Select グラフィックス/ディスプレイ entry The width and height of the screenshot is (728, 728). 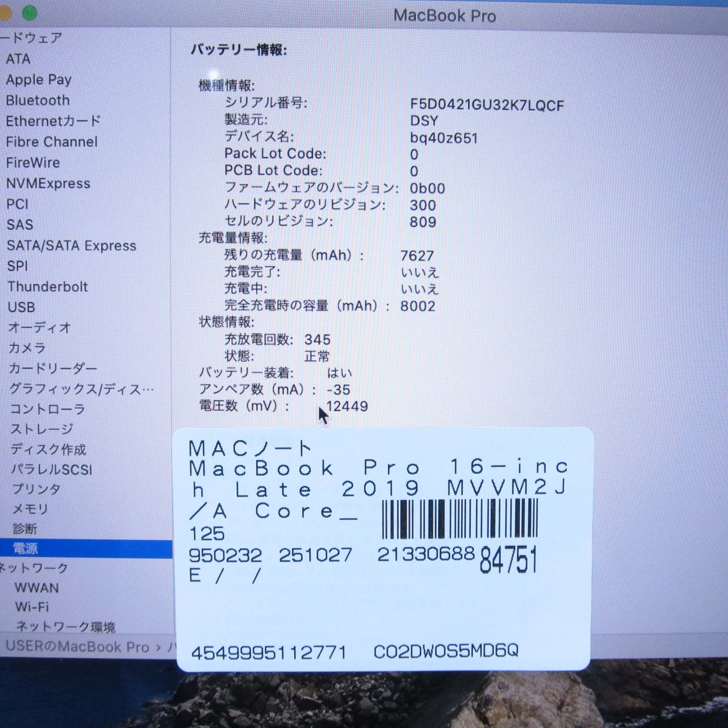click(x=81, y=389)
